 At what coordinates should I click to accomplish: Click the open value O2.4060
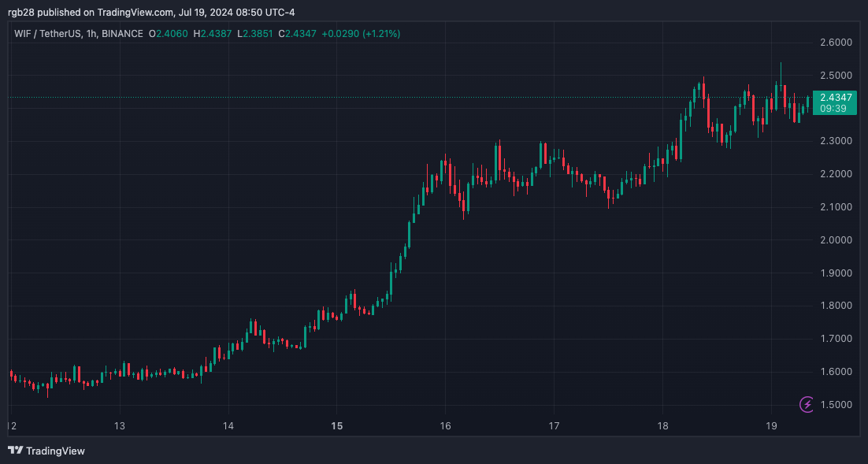tap(169, 34)
